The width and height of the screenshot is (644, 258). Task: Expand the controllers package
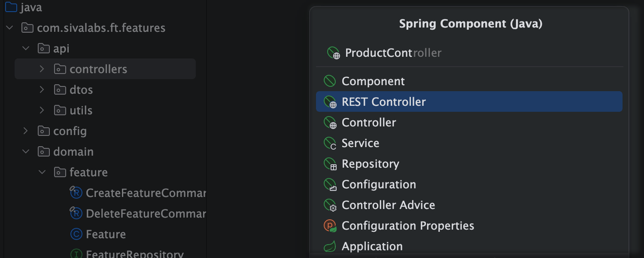click(x=42, y=69)
